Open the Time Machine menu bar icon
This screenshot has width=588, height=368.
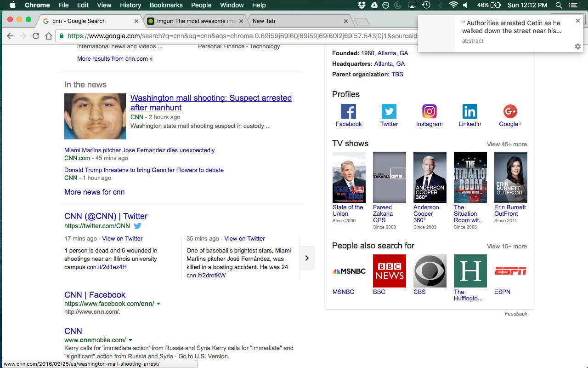(x=426, y=5)
